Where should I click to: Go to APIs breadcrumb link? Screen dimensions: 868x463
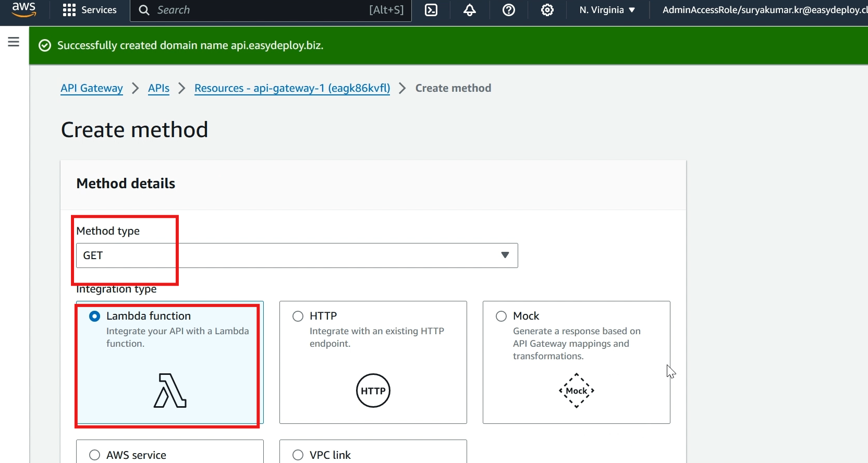[158, 88]
